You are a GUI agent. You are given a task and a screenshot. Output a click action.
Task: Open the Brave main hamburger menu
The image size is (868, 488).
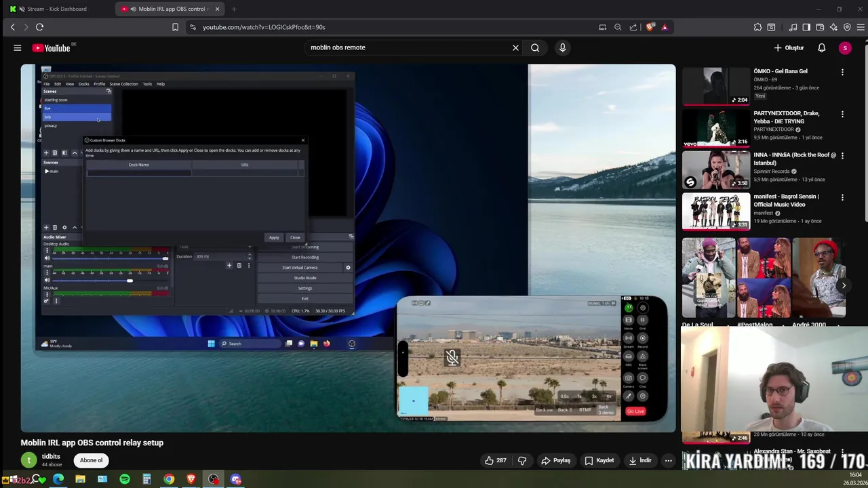pyautogui.click(x=861, y=27)
